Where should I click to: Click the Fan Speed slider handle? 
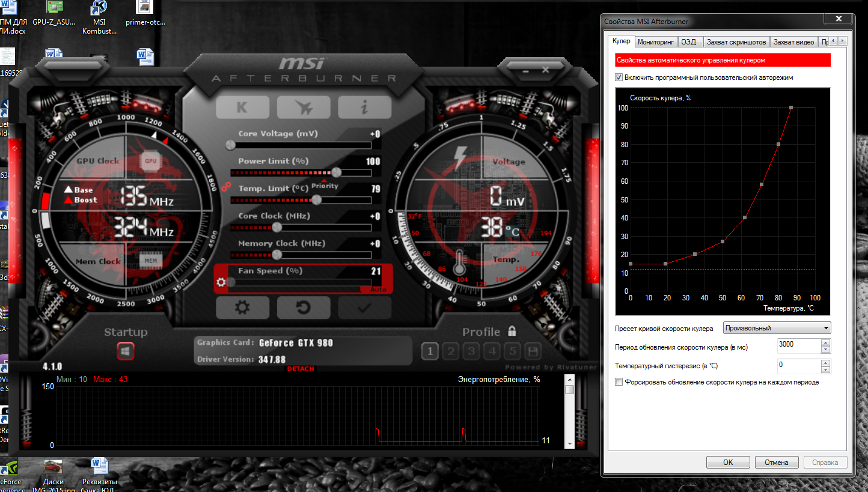(231, 282)
